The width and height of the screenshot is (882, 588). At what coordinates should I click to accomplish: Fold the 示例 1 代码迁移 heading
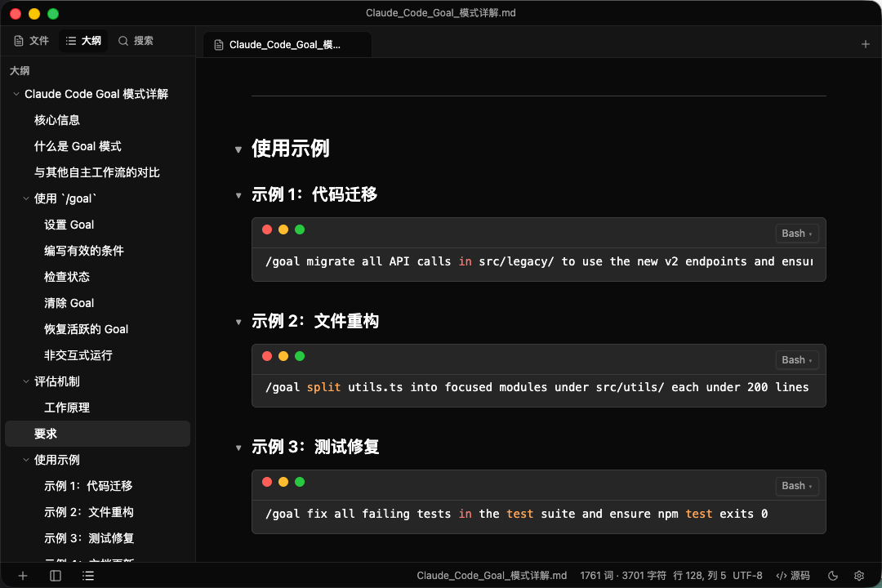238,196
